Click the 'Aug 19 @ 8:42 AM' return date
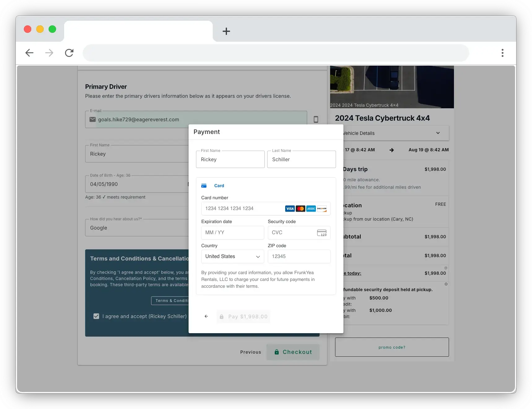Image resolution: width=532 pixels, height=409 pixels. tap(429, 150)
